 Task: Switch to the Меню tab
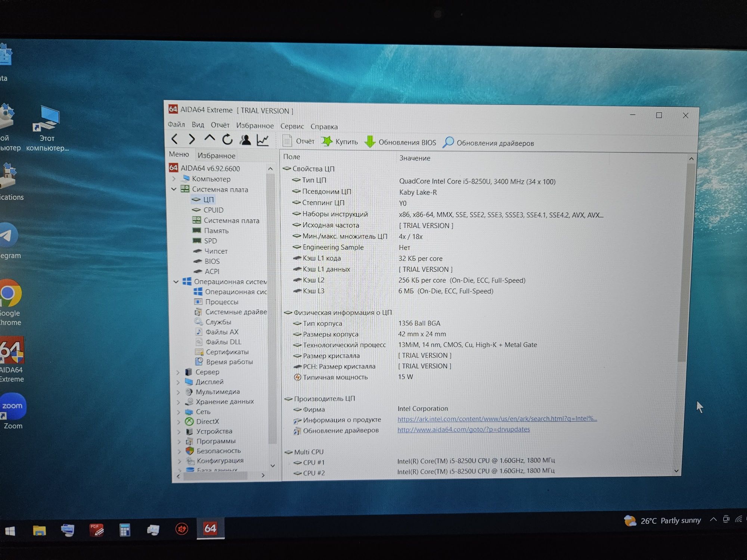179,154
